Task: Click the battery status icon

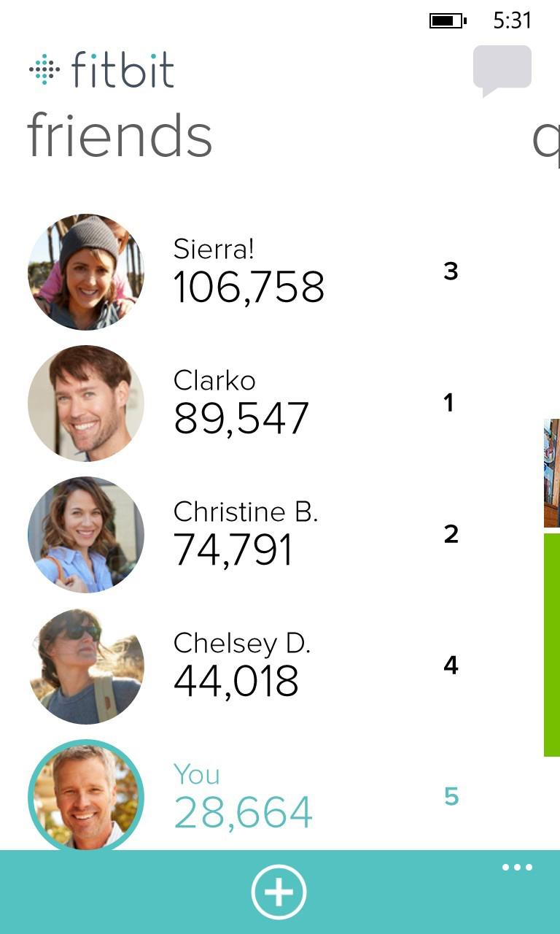Action: click(447, 20)
